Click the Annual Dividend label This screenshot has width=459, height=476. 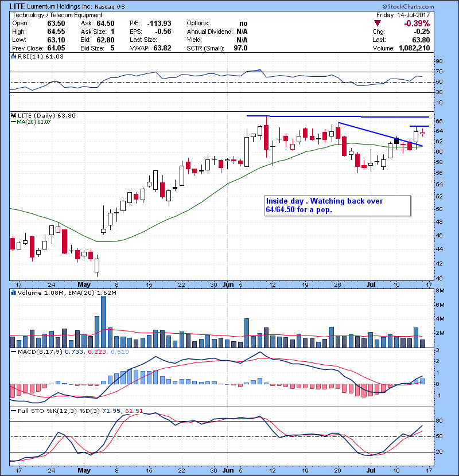tap(209, 32)
